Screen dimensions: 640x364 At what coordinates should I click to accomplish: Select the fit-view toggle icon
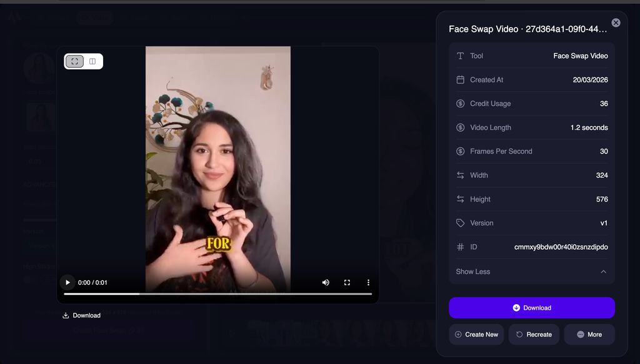click(x=75, y=61)
